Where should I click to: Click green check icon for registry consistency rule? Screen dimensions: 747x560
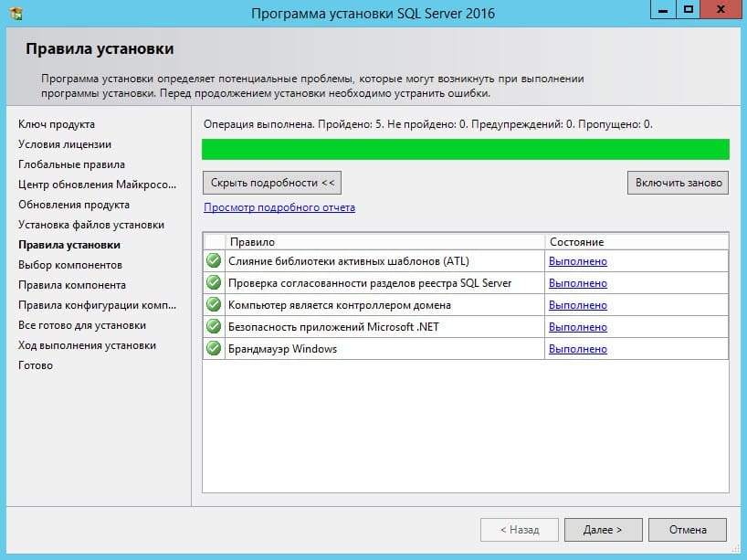[214, 283]
